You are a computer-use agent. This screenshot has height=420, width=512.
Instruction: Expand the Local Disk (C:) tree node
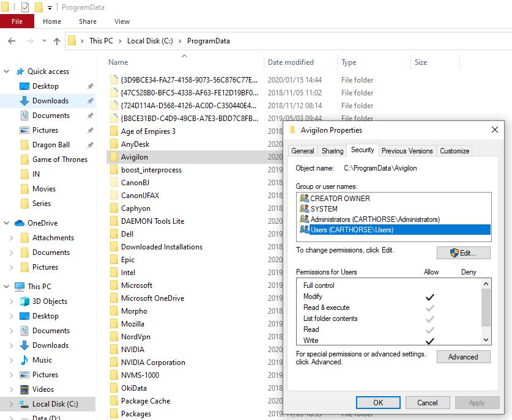(x=12, y=404)
